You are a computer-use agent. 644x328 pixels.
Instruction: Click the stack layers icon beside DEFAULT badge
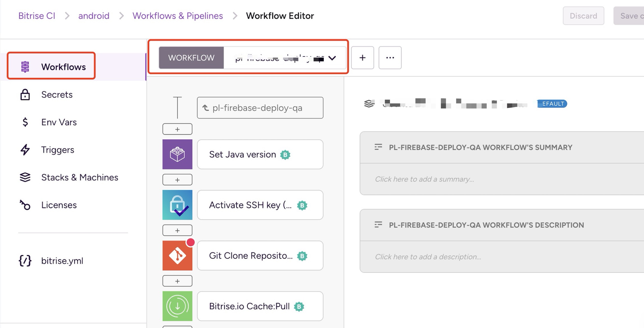pos(369,104)
